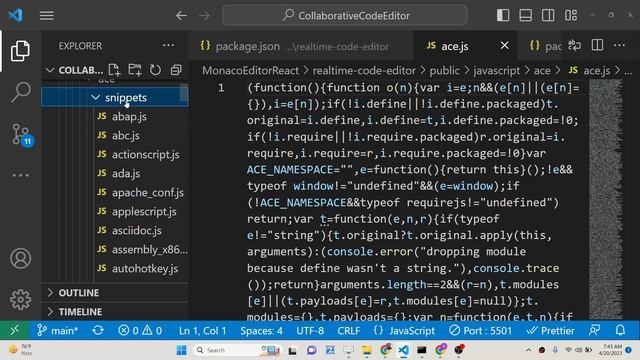Change end of line sequence CRLF

(x=349, y=331)
